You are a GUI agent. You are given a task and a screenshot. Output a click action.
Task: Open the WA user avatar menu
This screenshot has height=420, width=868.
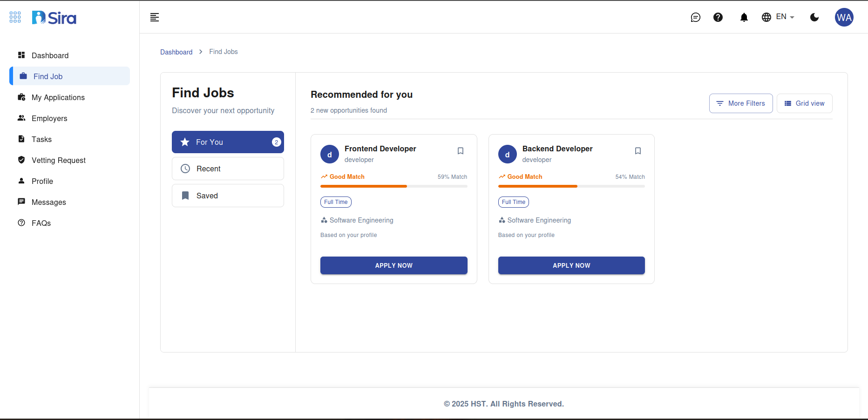click(x=844, y=17)
